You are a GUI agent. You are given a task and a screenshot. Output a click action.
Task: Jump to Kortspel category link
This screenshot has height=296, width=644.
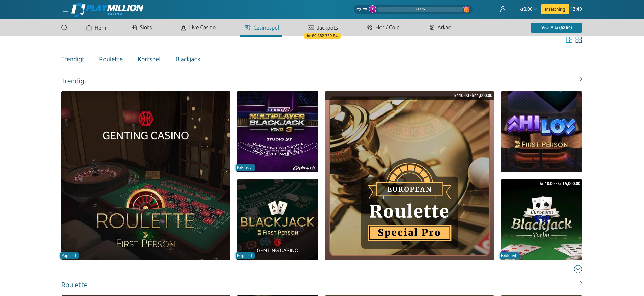pyautogui.click(x=149, y=59)
